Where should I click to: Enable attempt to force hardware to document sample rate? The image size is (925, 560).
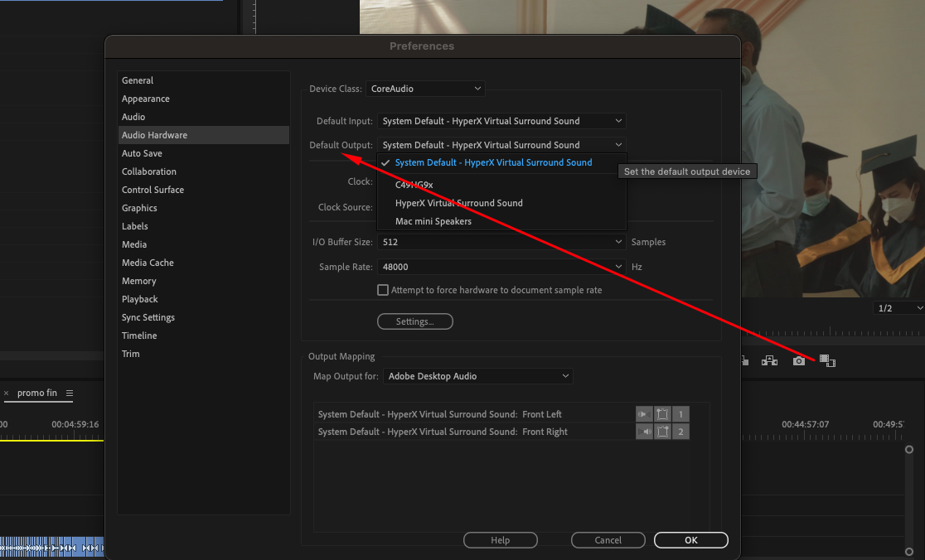[383, 290]
